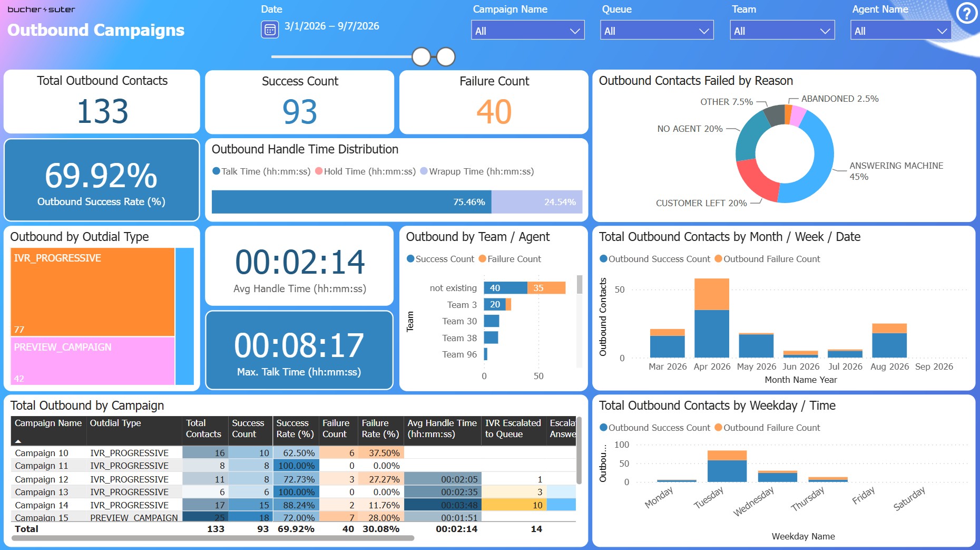Screen dimensions: 980x550
Task: Click the date slider end handle
Action: 446,57
